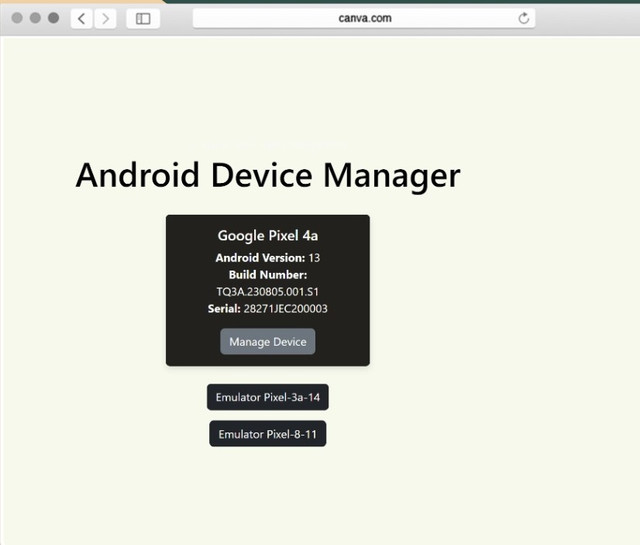Click the Android Version: 13 line

click(x=268, y=258)
